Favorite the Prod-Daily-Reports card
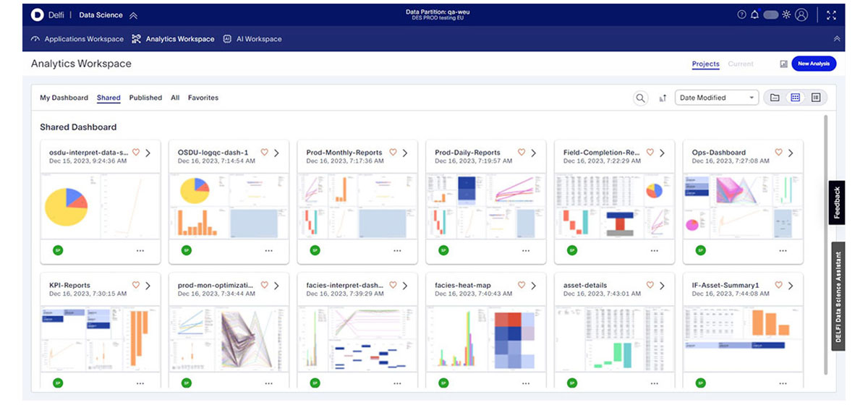This screenshot has height=405, width=868. pos(522,153)
